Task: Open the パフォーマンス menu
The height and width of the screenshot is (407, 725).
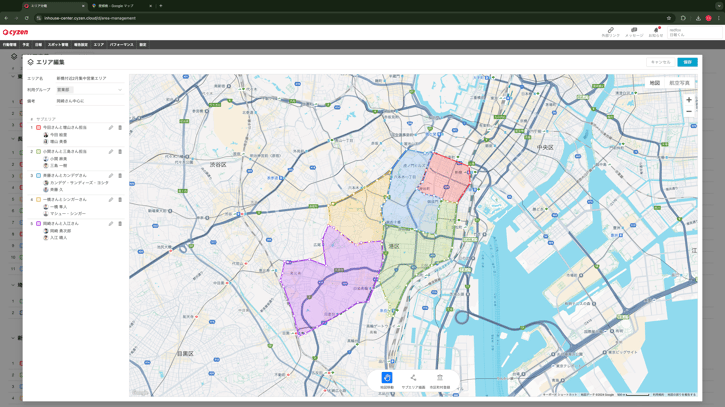Action: click(122, 45)
